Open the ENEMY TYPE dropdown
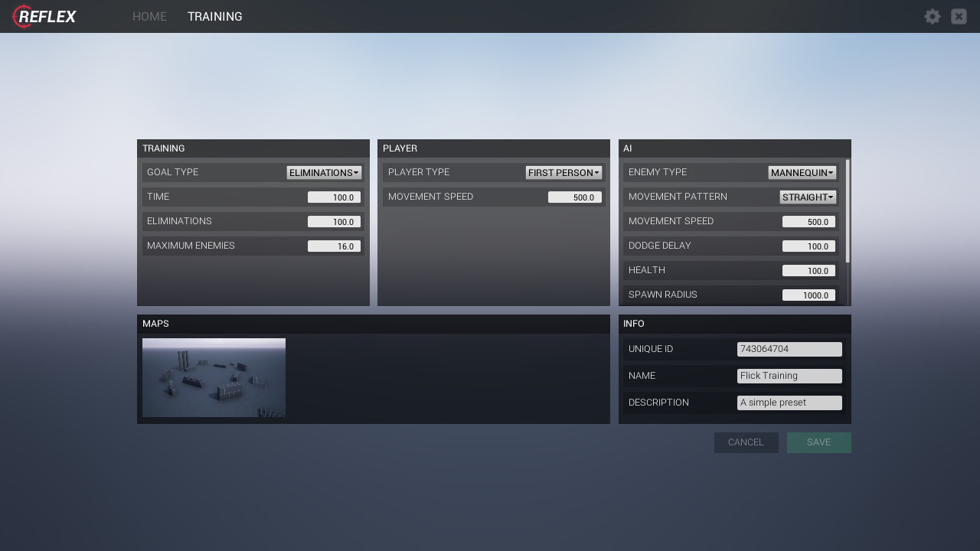 click(x=802, y=172)
